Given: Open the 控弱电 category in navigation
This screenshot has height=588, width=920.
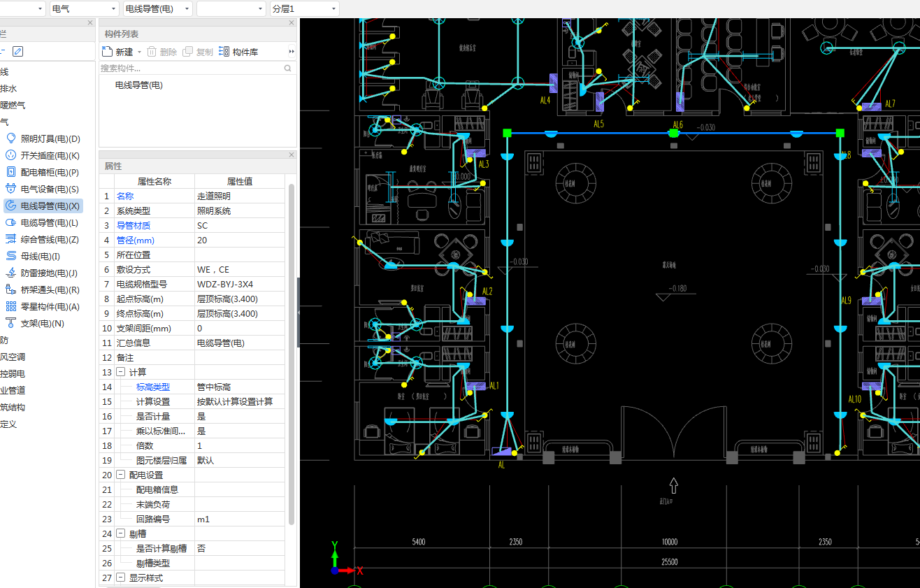Looking at the screenshot, I should [13, 374].
